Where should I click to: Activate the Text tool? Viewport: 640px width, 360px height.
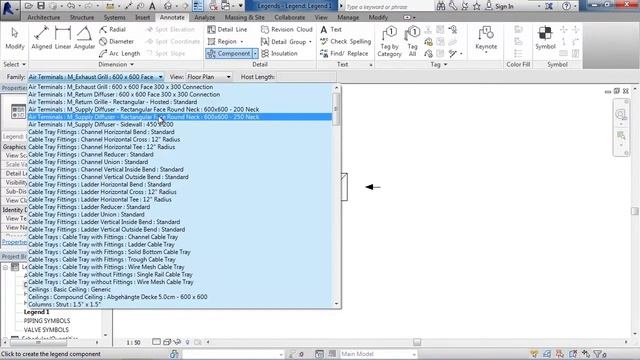(x=331, y=29)
